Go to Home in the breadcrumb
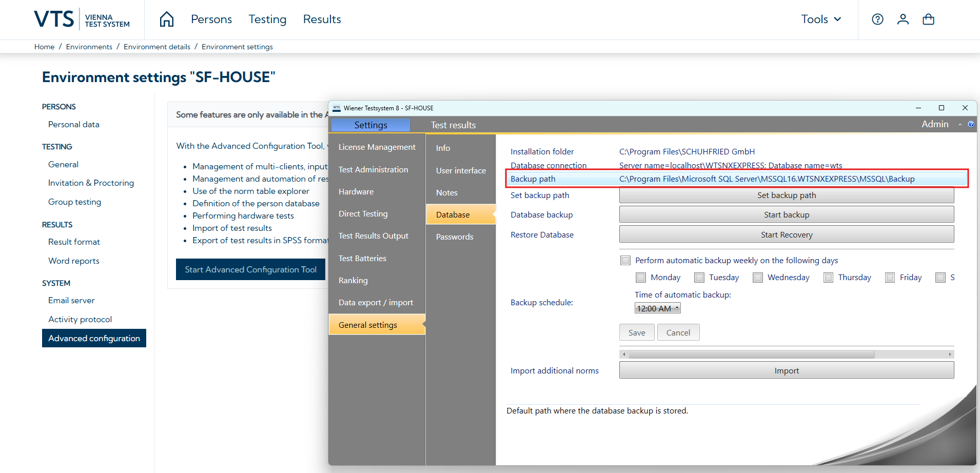Image resolution: width=980 pixels, height=473 pixels. pos(44,47)
